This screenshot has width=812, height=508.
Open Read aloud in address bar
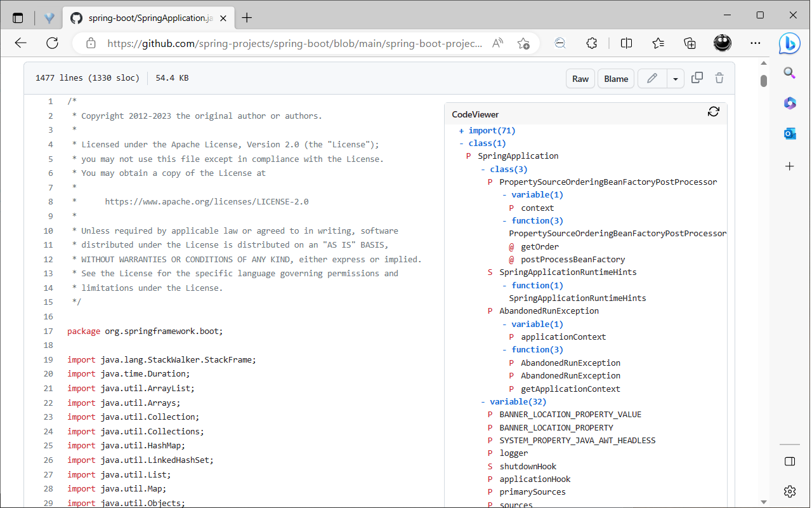click(x=498, y=43)
